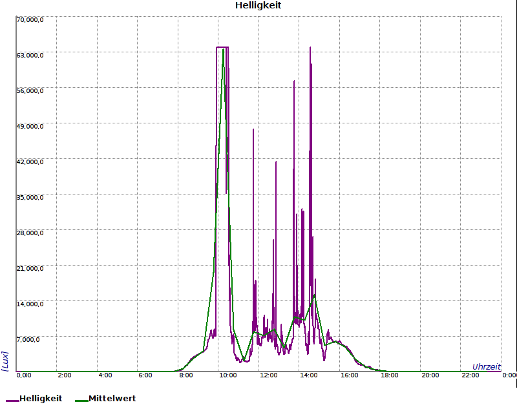Click the 21,000,0 y-axis value
This screenshot has width=517, height=420.
point(30,269)
